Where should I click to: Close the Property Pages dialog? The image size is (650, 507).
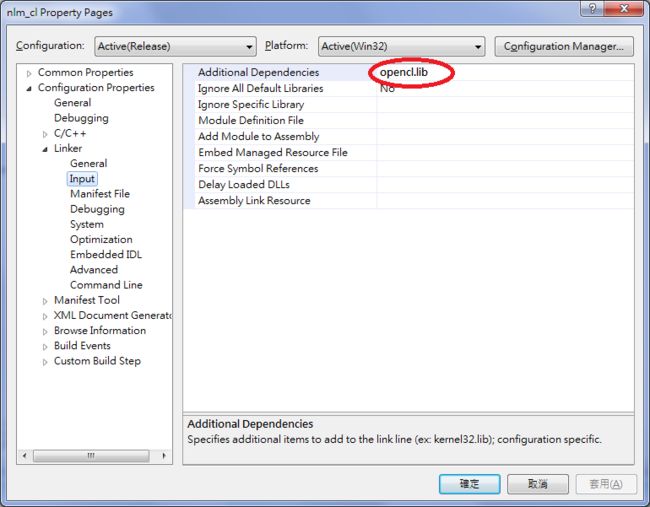tap(623, 8)
